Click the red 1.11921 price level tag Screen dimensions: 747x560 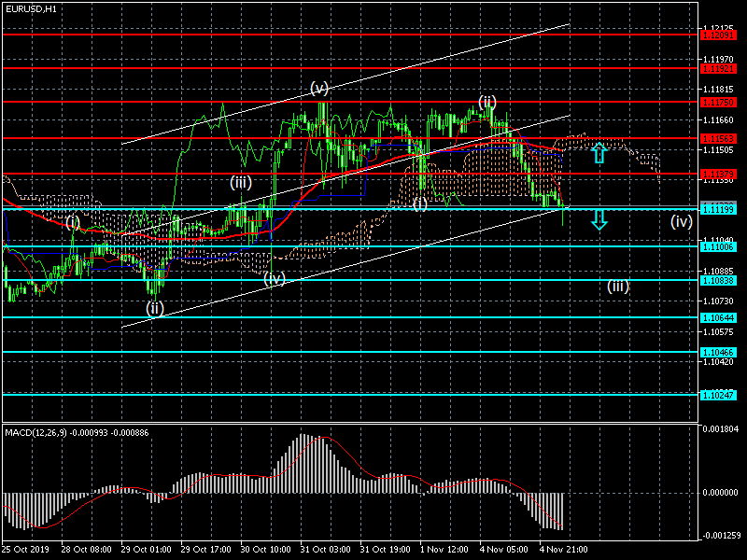coord(717,68)
